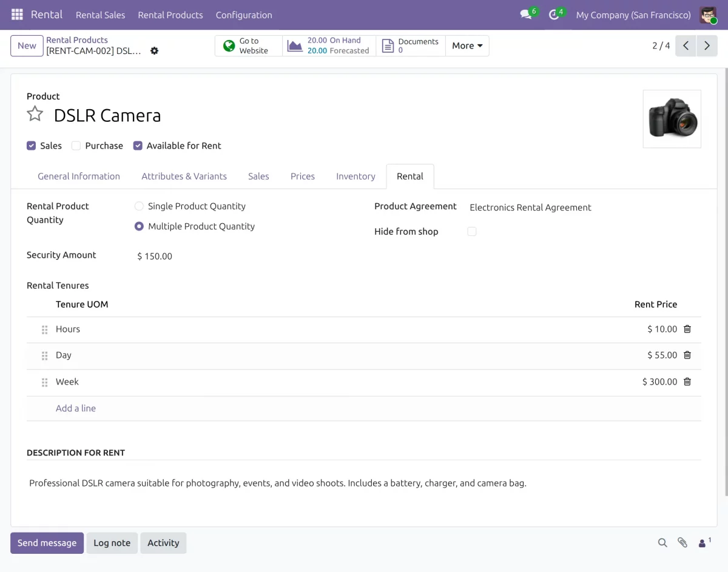Open the apps grid menu icon
Screen dimensions: 728x572
[17, 15]
